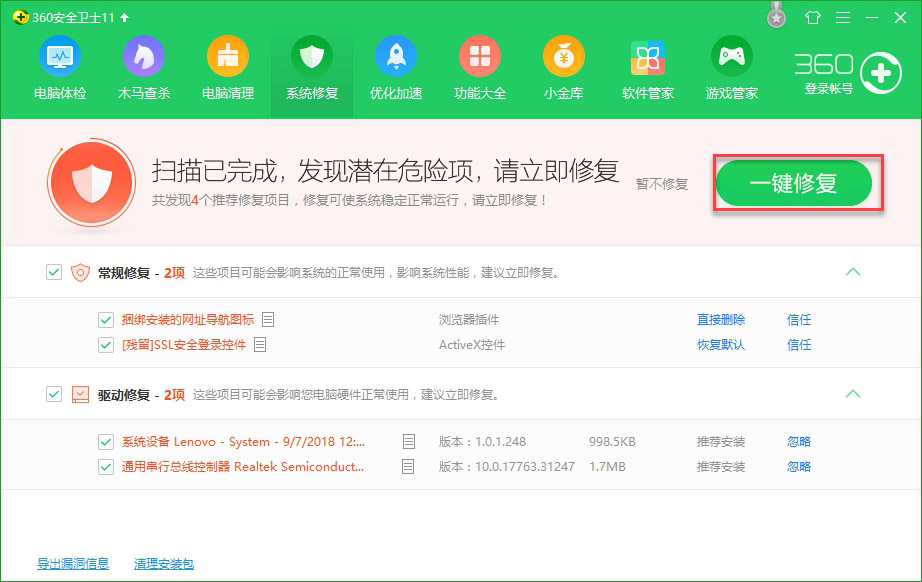Click 信任 for 捆绑安装的网址导航图标

click(x=799, y=320)
